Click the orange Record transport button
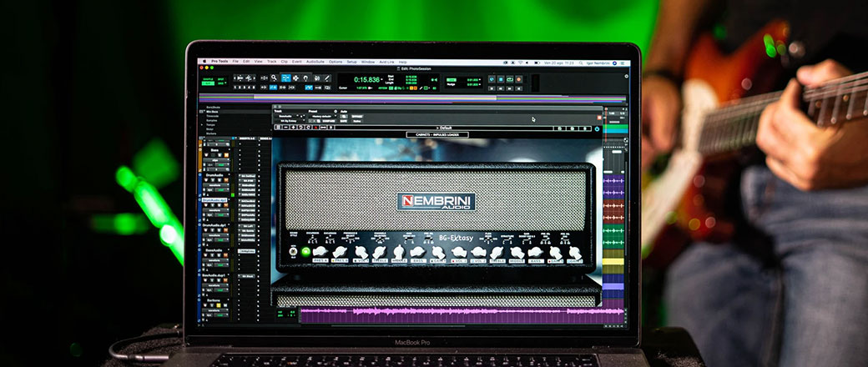 click(x=518, y=79)
